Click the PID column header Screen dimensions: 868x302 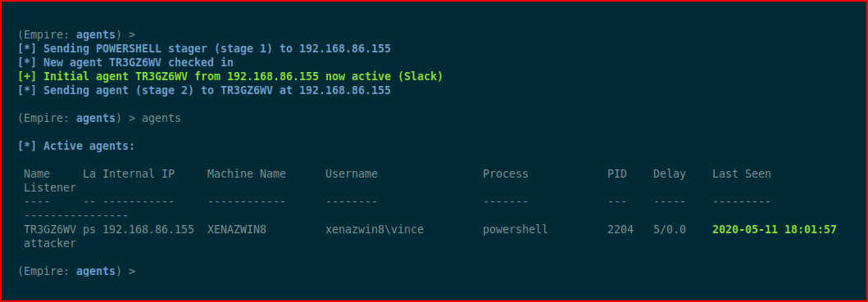pyautogui.click(x=617, y=174)
